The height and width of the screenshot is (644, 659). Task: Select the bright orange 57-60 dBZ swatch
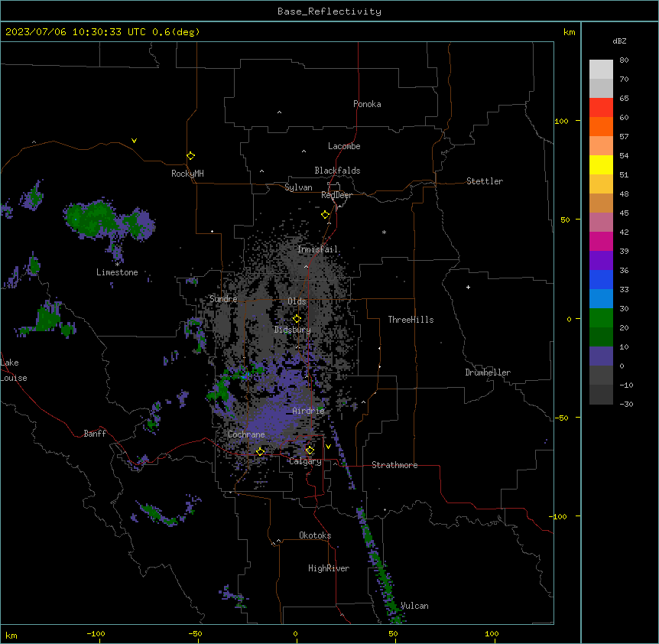601,126
